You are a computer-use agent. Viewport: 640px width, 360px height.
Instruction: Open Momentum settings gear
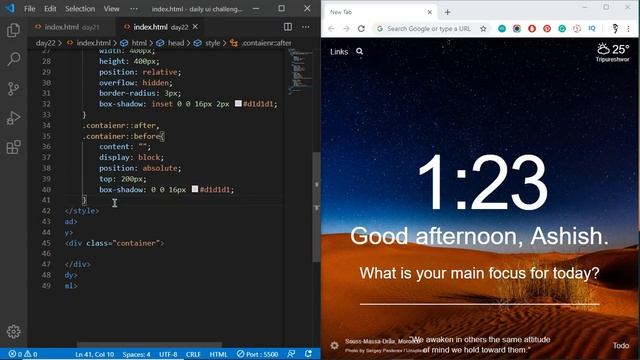334,346
